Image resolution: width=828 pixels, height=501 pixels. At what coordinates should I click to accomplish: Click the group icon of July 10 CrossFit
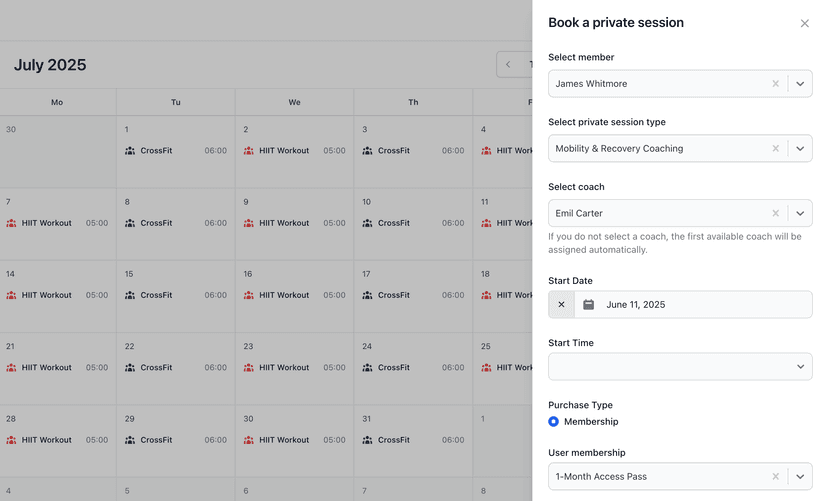[368, 223]
